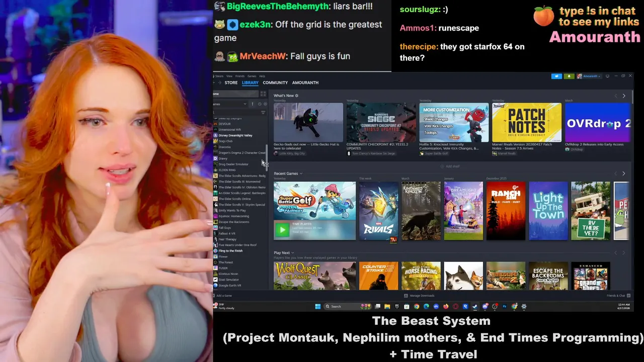
Task: Click the green Play button for Super Battle Golf
Action: point(282,230)
